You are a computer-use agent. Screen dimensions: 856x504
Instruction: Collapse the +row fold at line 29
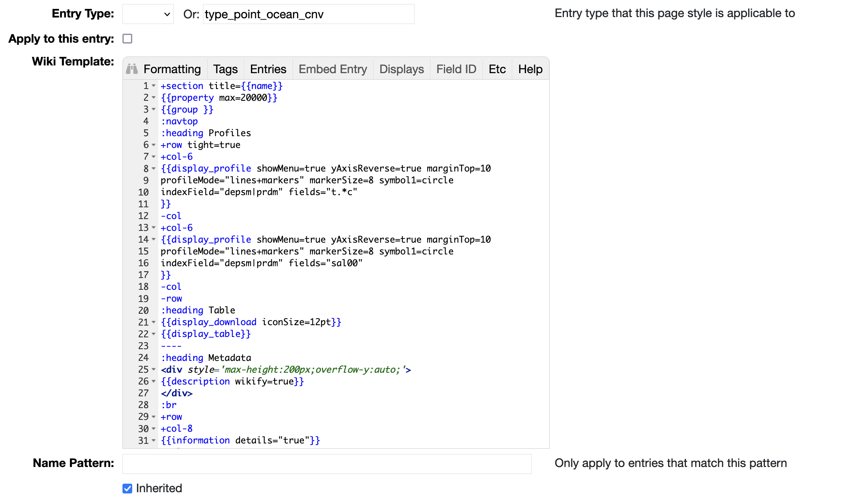click(154, 417)
